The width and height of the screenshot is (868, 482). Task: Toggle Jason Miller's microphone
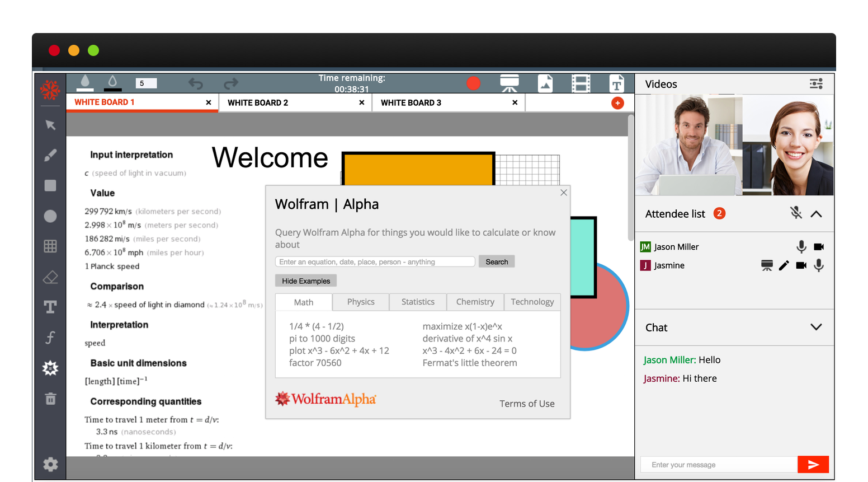tap(801, 247)
